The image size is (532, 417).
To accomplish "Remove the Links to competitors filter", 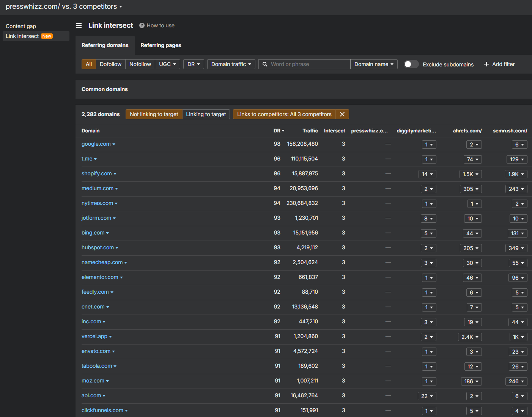I will (342, 114).
